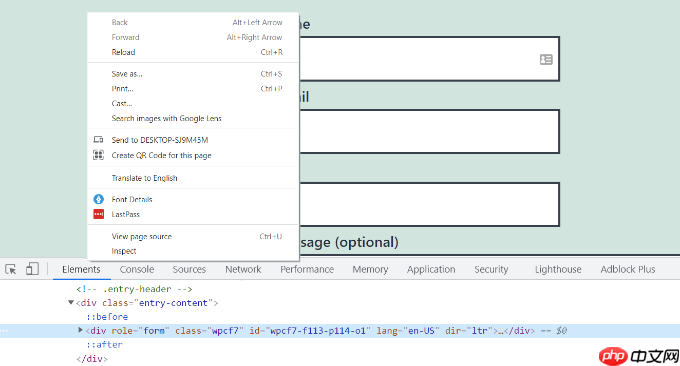
Task: Click the second form input field
Action: [429, 131]
